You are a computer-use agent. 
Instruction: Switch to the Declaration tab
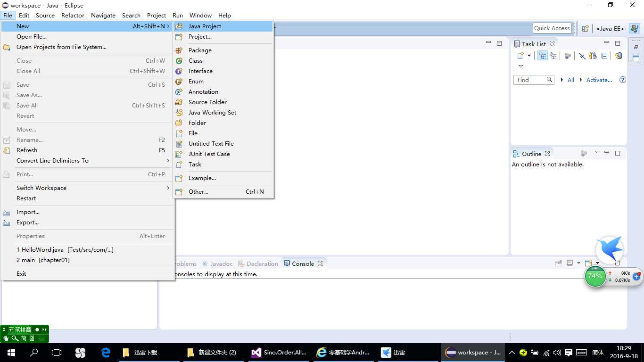(258, 263)
